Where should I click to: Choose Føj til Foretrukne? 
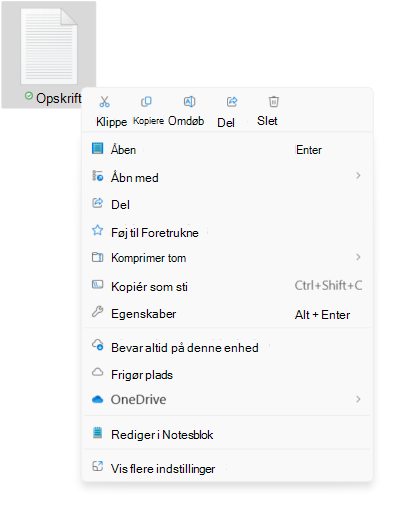tap(227, 232)
